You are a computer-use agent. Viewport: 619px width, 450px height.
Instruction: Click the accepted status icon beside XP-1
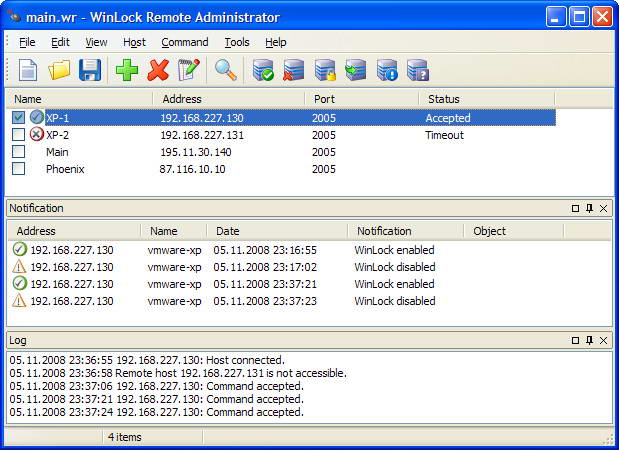click(36, 117)
